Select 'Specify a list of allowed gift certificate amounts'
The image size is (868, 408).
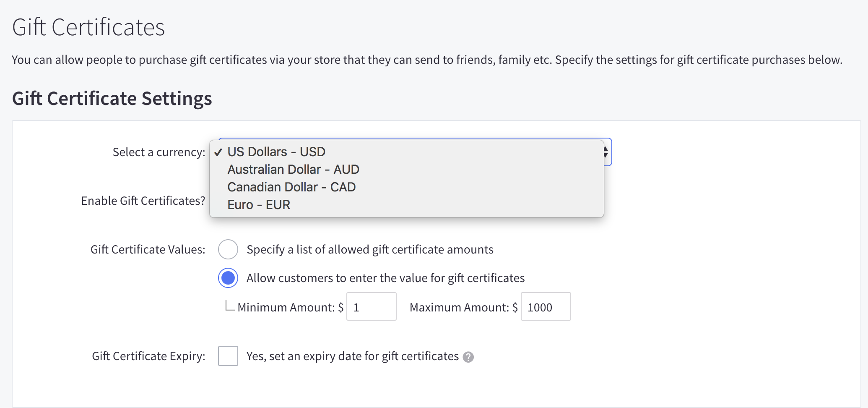pyautogui.click(x=228, y=249)
